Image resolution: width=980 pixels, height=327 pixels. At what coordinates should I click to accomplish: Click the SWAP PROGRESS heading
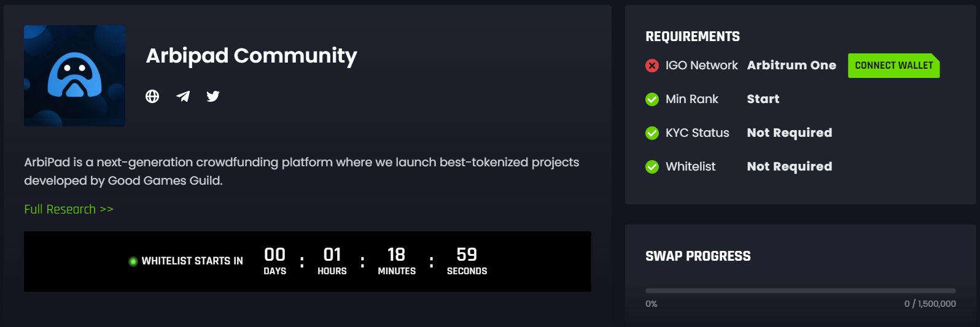pyautogui.click(x=698, y=256)
